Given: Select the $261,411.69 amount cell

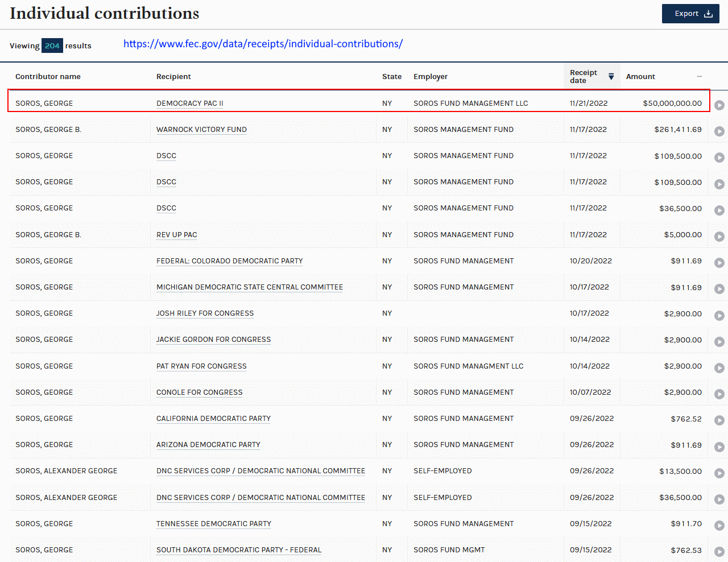Looking at the screenshot, I should coord(678,130).
